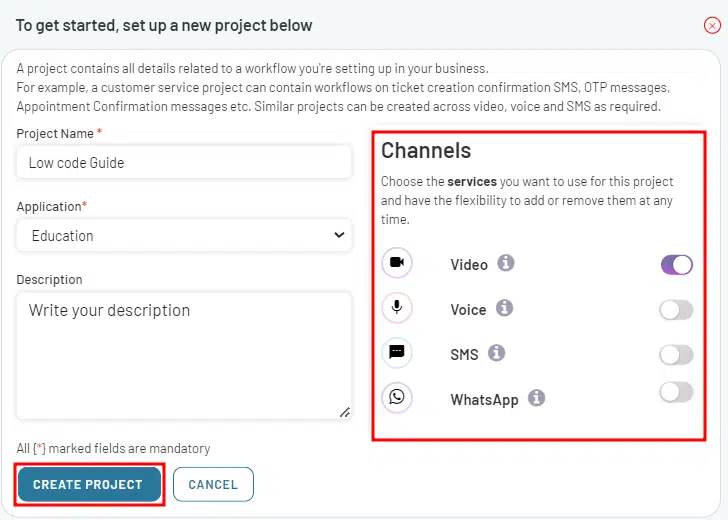Turn on the WhatsApp channel toggle

[676, 392]
